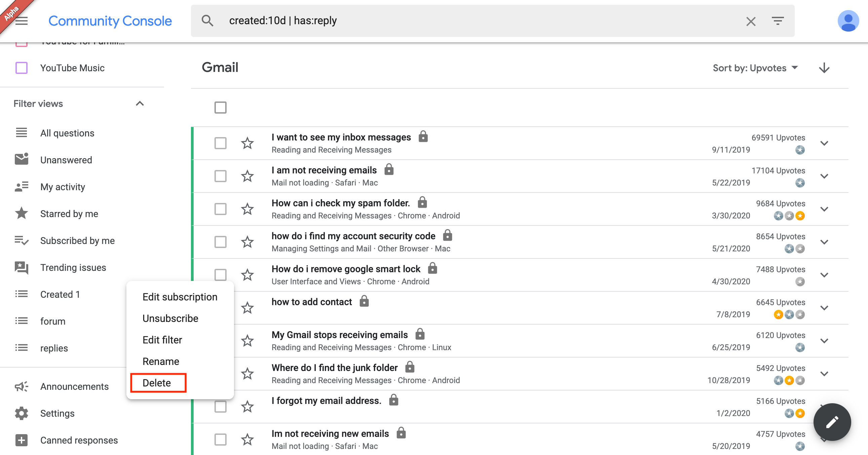
Task: Expand 'How can i check my spam folder' thread
Action: click(824, 209)
